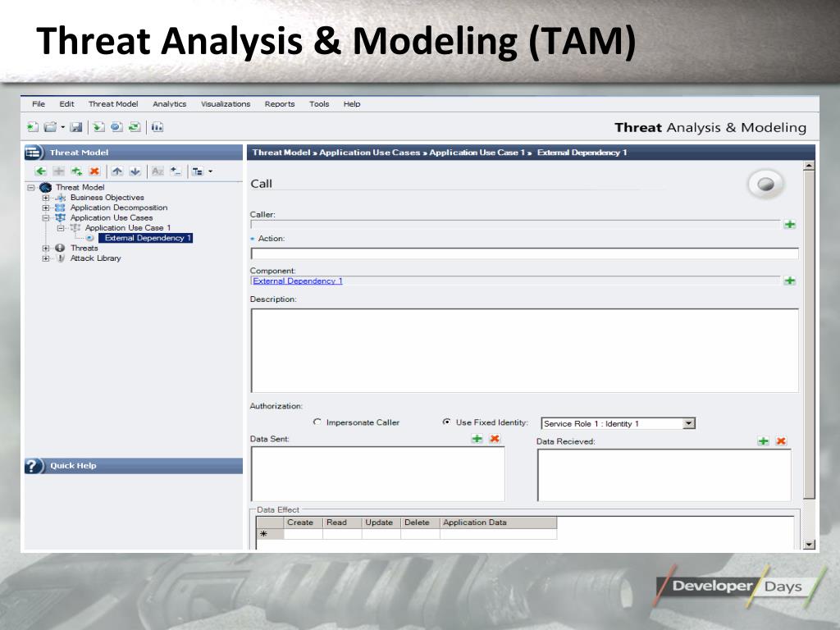The width and height of the screenshot is (840, 630).
Task: Click the green plus above Data Recieved
Action: [764, 441]
